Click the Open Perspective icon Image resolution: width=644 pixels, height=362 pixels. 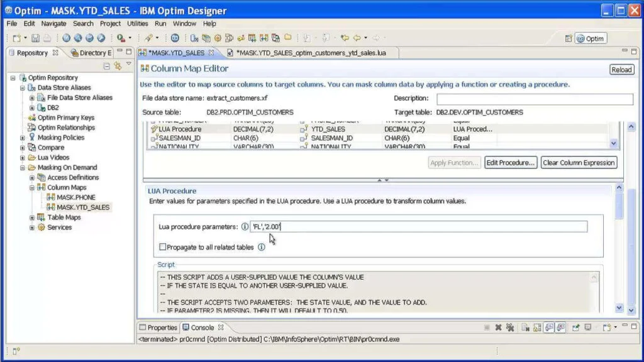[569, 38]
